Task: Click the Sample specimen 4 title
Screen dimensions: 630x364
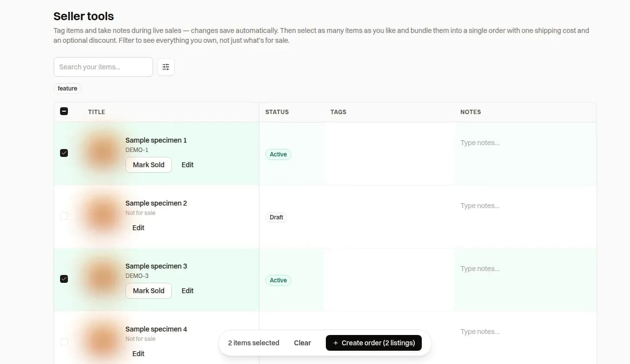Action: point(156,329)
